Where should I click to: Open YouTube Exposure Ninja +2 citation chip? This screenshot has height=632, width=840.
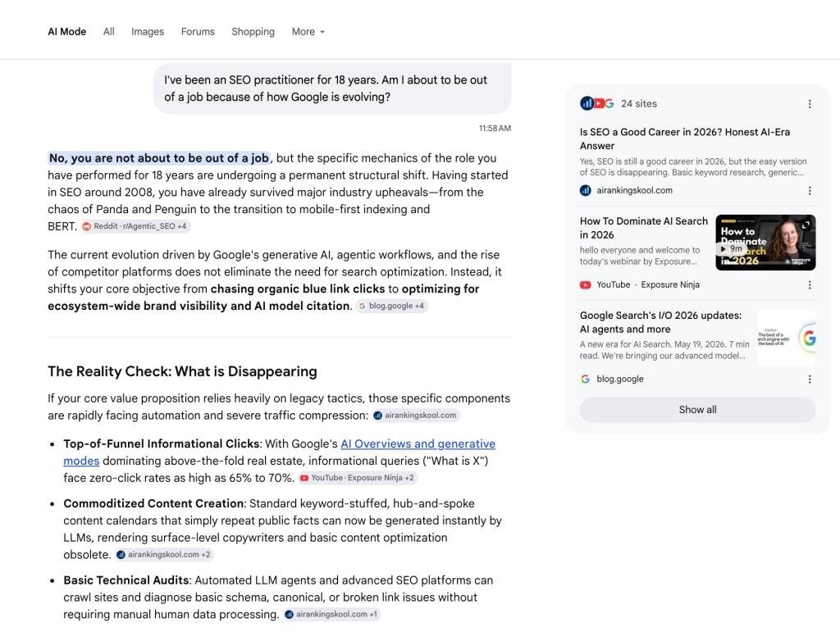(x=358, y=478)
